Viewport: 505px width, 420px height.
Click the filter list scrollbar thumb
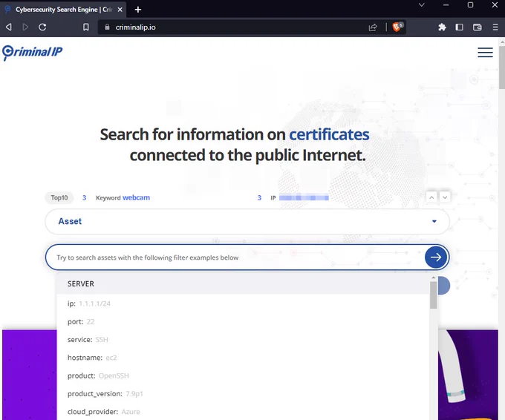(434, 295)
